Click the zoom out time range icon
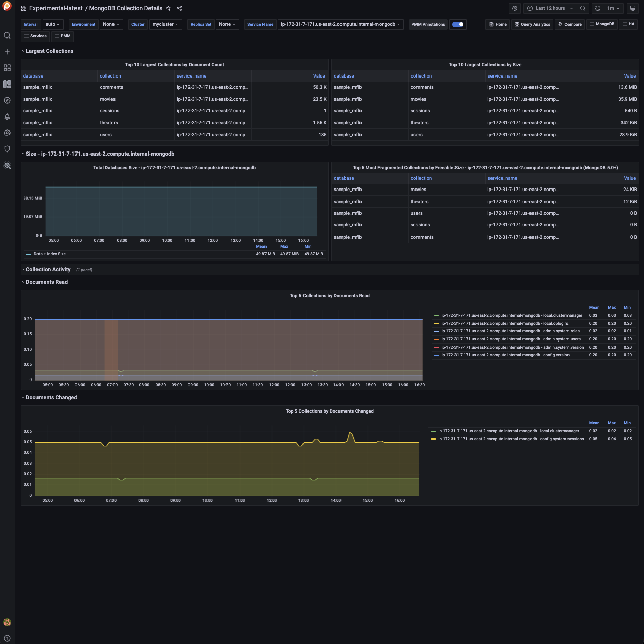The image size is (644, 644). pyautogui.click(x=583, y=8)
